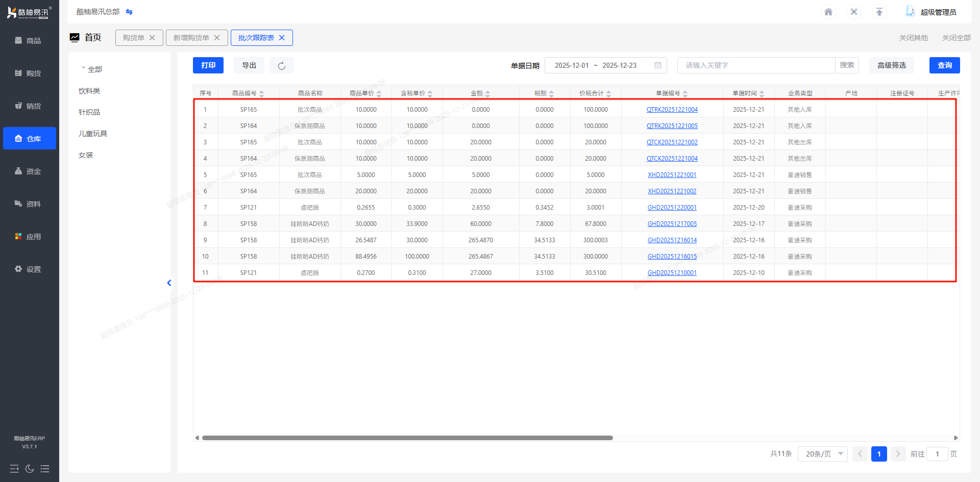Open the 应用 sidebar menu
This screenshot has width=980, height=482.
pyautogui.click(x=30, y=237)
